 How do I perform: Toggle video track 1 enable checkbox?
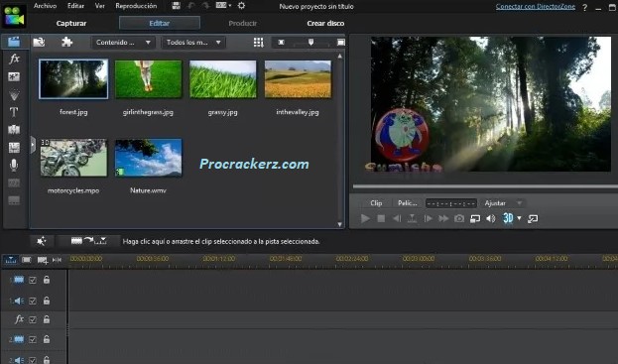point(33,280)
